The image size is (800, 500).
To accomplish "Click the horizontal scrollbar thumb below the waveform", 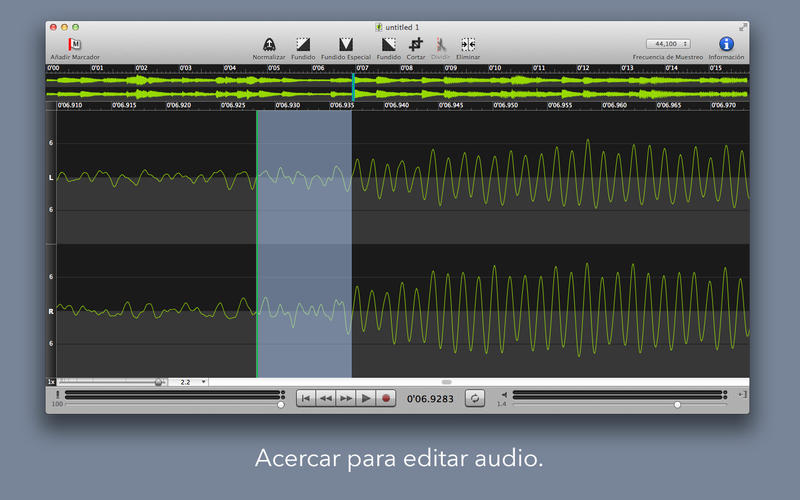I will [446, 382].
